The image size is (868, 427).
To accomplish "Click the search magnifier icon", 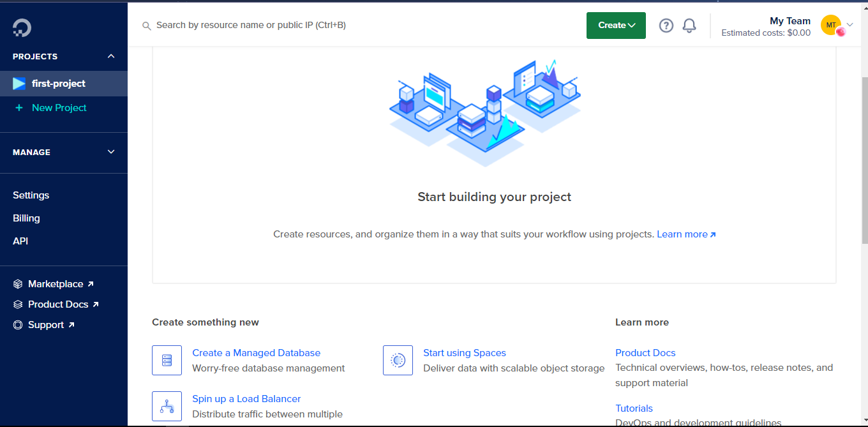I will (x=147, y=26).
